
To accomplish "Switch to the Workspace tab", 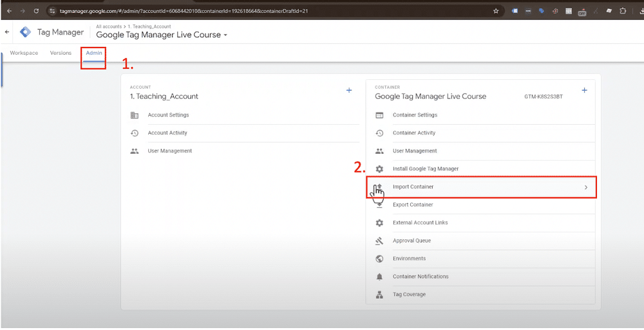I will point(24,53).
